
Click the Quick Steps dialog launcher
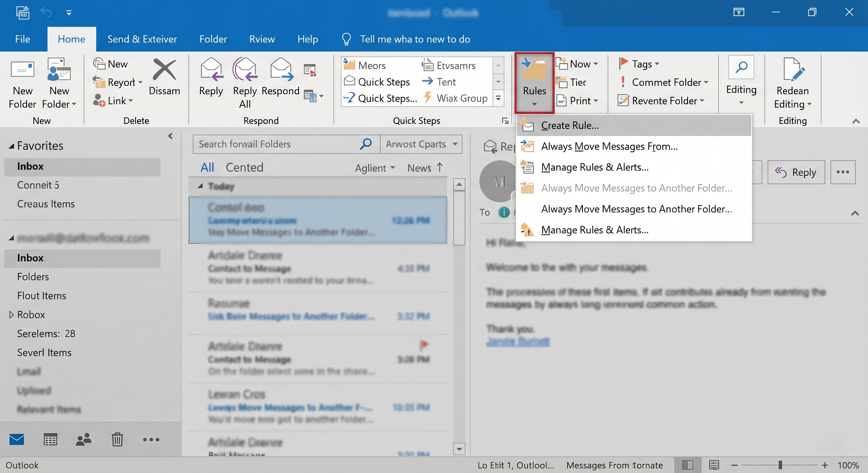tap(505, 121)
